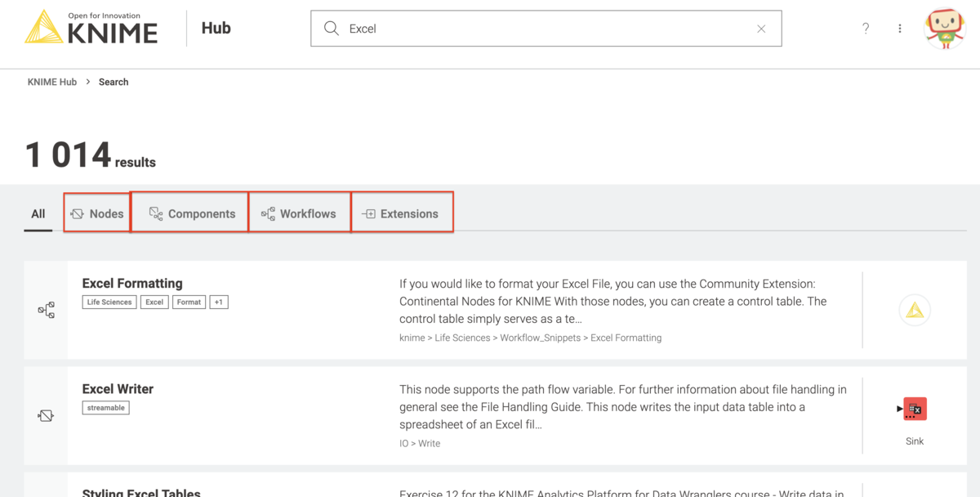Screen dimensions: 980x497
Task: Click the Sink label
Action: [915, 441]
